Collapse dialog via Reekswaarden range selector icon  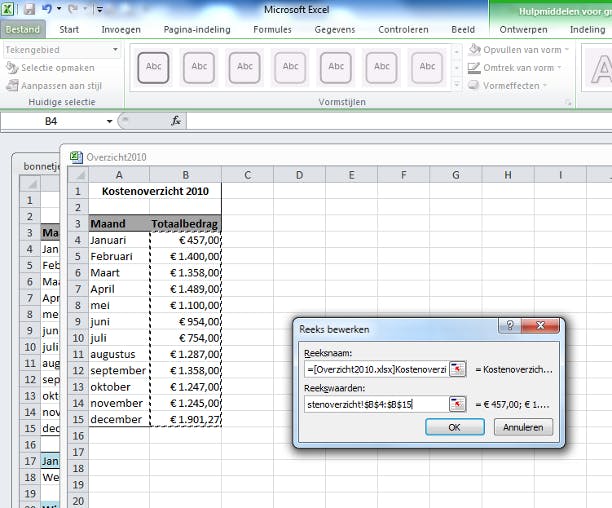click(x=458, y=404)
